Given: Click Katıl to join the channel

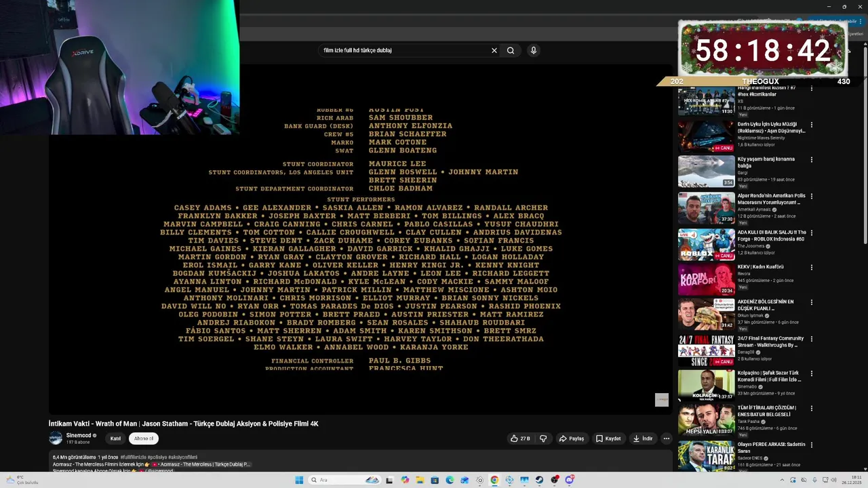Looking at the screenshot, I should pos(115,439).
